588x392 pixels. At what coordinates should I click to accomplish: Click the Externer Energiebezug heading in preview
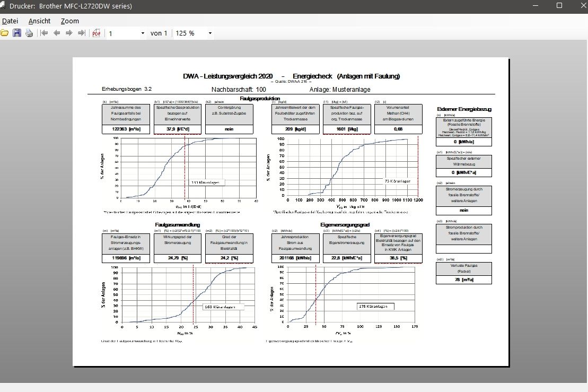pos(464,109)
